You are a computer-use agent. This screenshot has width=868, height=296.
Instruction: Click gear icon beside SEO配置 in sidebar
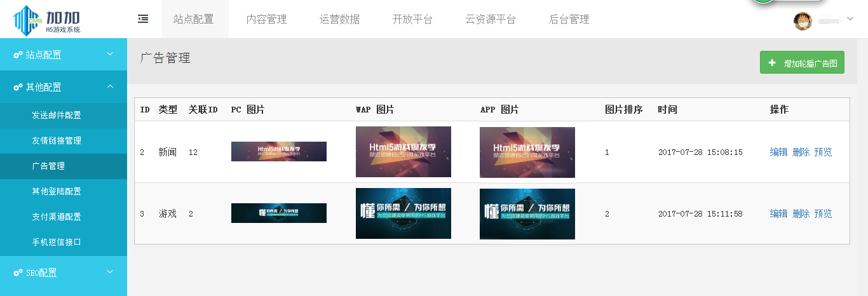pyautogui.click(x=18, y=272)
